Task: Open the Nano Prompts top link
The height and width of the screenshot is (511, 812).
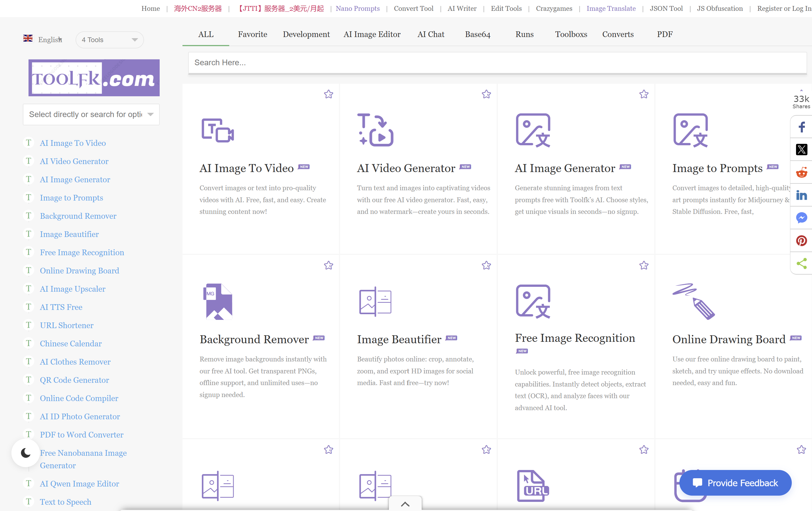Action: pos(358,9)
